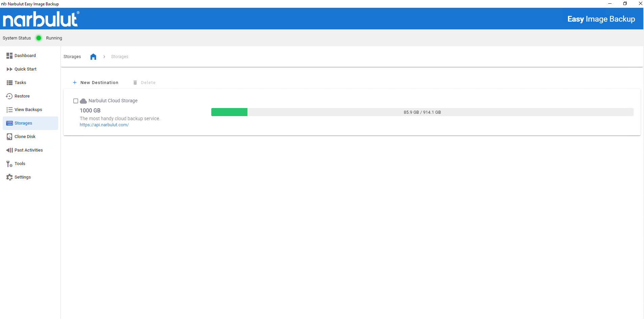The height and width of the screenshot is (319, 644).
Task: Click New Destination button
Action: click(96, 83)
